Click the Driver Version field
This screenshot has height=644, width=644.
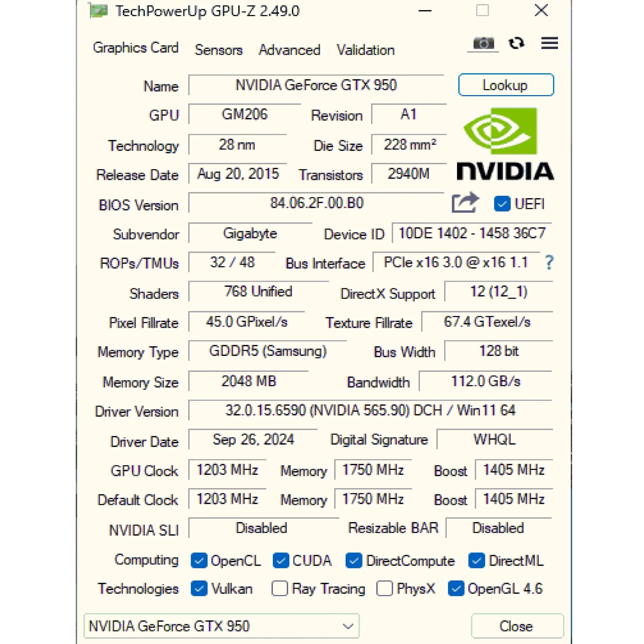pos(370,410)
